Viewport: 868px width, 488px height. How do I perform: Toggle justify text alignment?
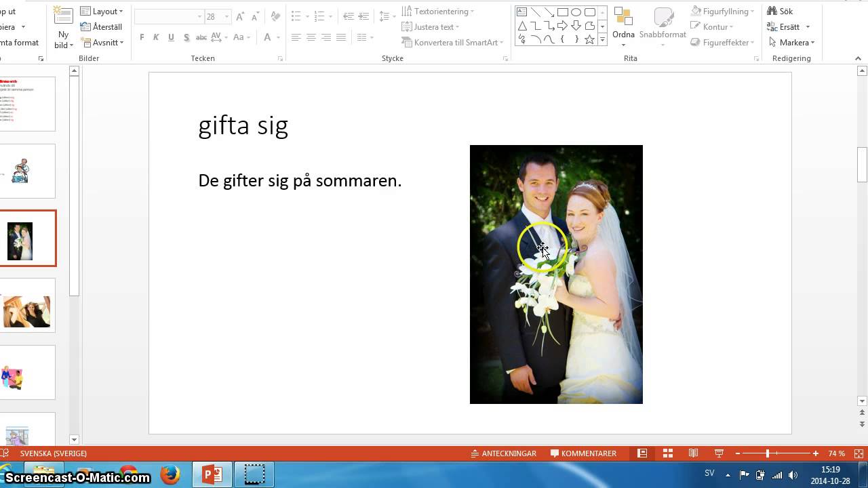click(x=341, y=37)
